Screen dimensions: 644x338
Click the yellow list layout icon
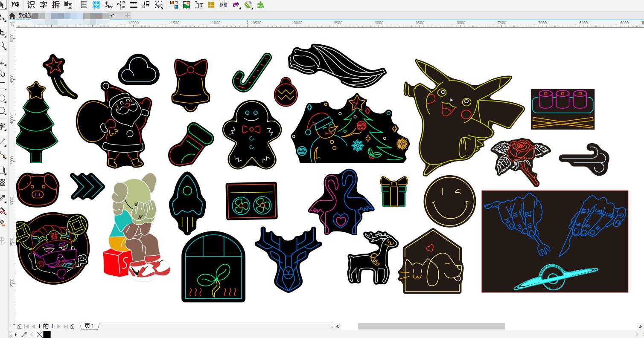pos(211,5)
